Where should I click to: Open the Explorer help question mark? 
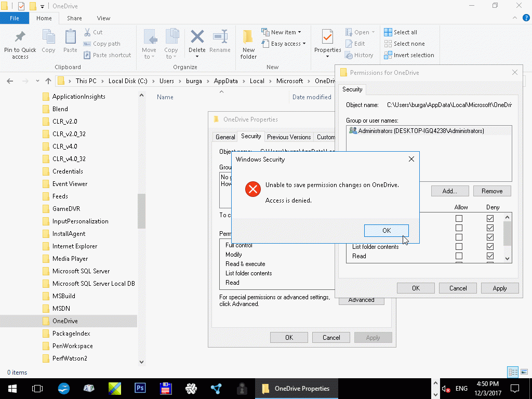(526, 18)
